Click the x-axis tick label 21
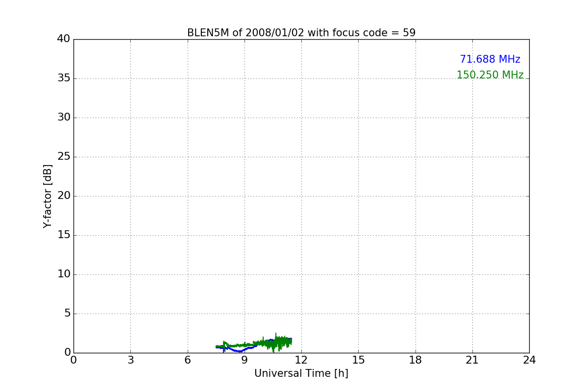 [472, 360]
